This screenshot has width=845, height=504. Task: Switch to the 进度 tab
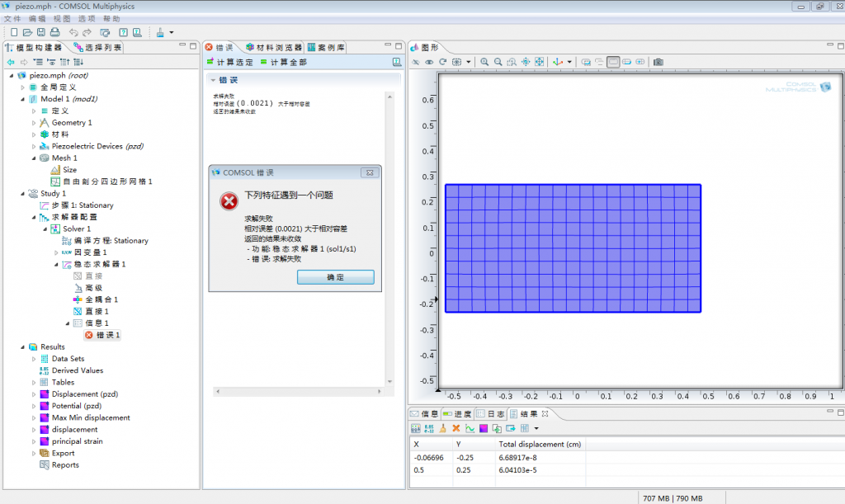(457, 413)
